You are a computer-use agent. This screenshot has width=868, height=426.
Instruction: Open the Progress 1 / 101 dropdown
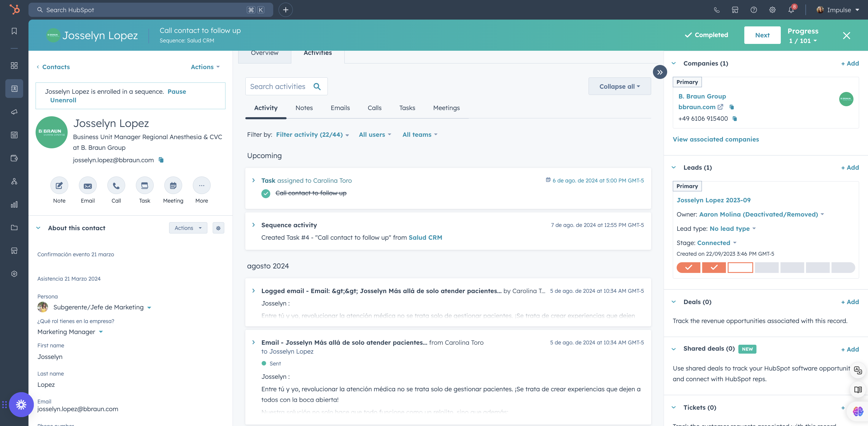(x=803, y=41)
